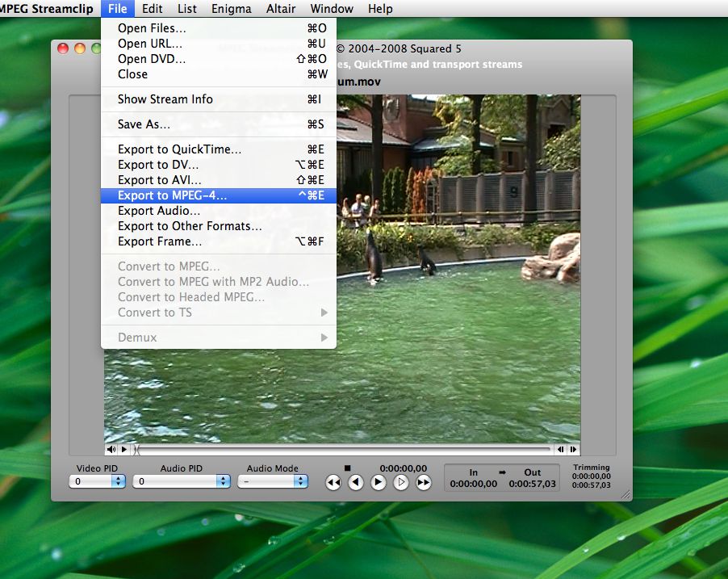Open the Enigma menu
Screen dimensions: 728x579
pos(231,9)
